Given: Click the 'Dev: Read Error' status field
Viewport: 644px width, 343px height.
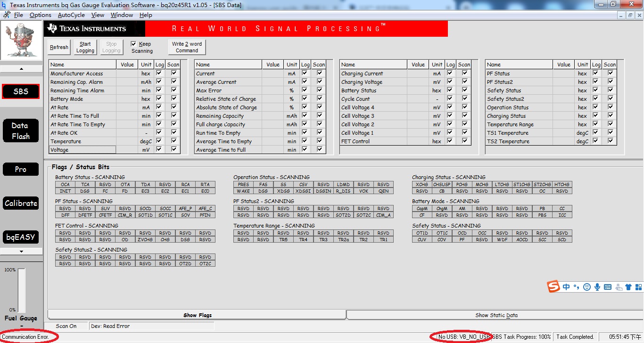Looking at the screenshot, I should [x=152, y=326].
